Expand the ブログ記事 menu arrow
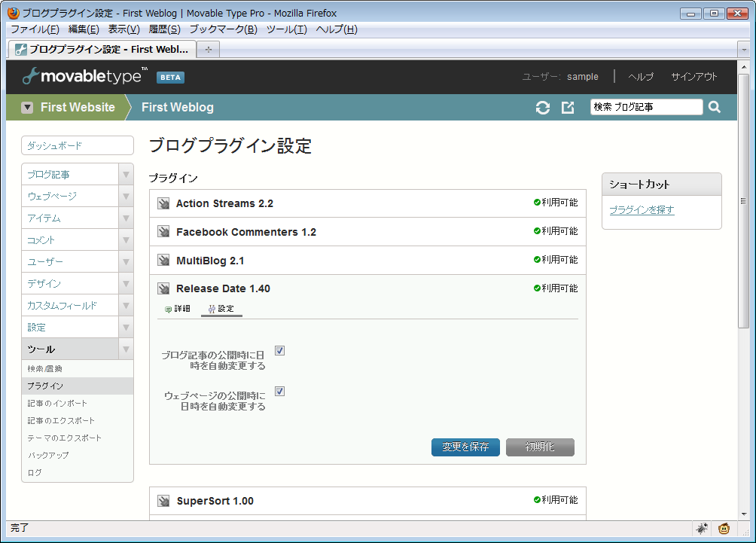756x543 pixels. (x=126, y=175)
